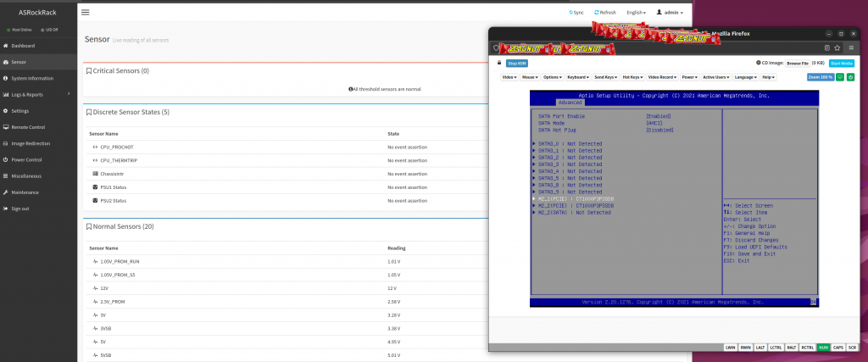Select the SATA Mode [AHCI] BIOS option

(x=605, y=124)
